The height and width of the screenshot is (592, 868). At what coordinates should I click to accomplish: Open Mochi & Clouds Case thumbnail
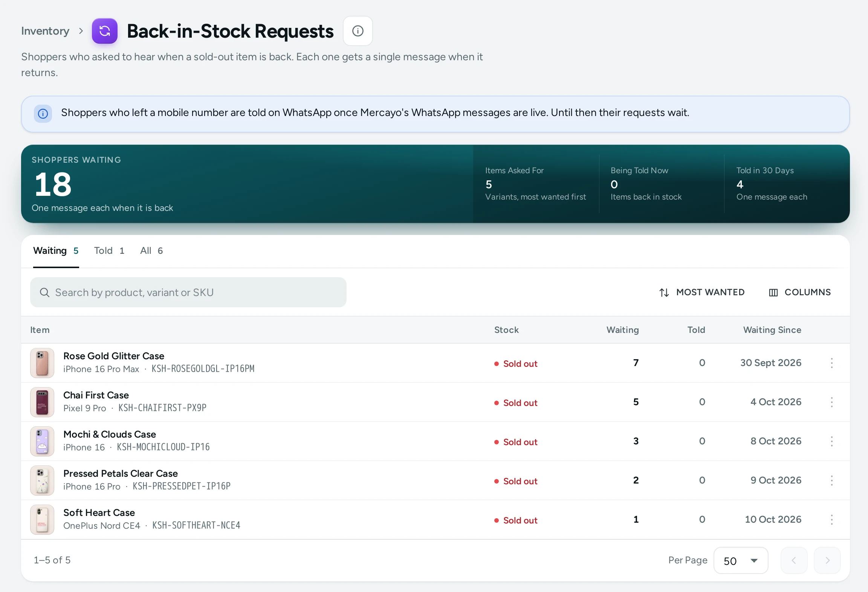[x=42, y=441]
